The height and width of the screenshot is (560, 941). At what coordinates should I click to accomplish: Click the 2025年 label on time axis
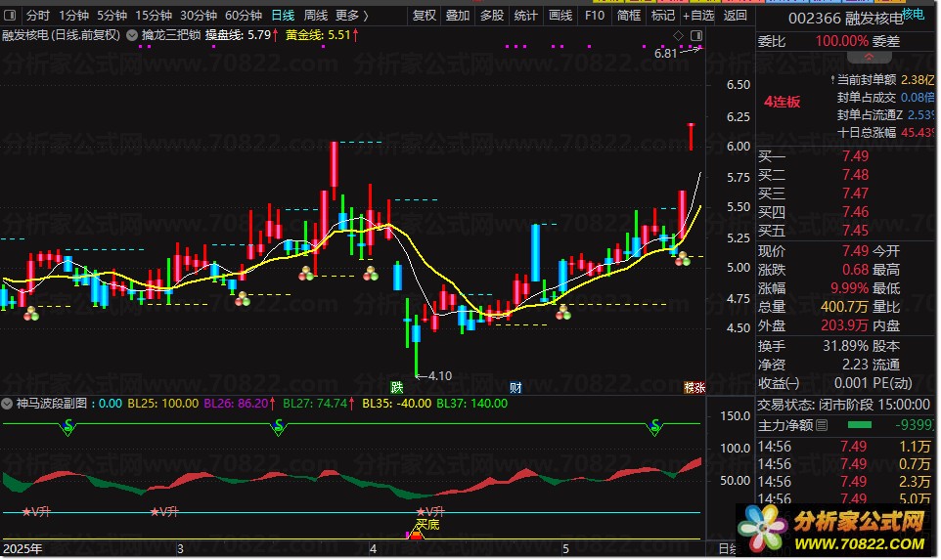(x=22, y=549)
